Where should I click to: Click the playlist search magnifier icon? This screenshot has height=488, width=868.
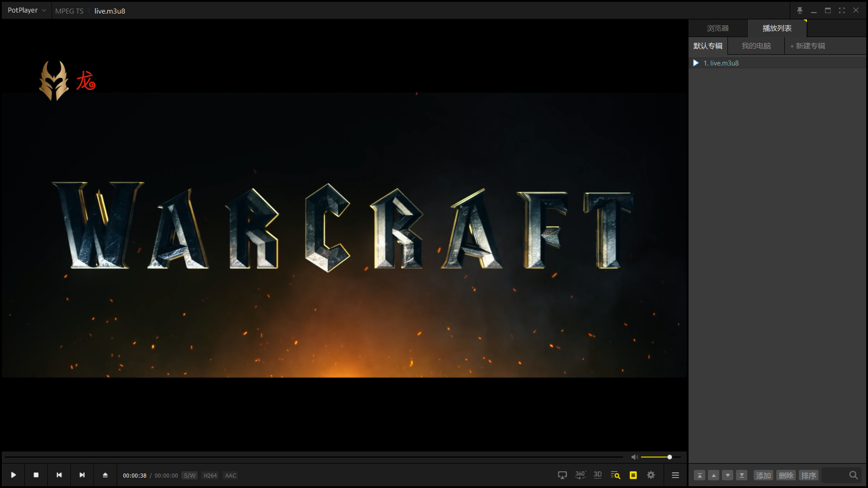coord(854,475)
